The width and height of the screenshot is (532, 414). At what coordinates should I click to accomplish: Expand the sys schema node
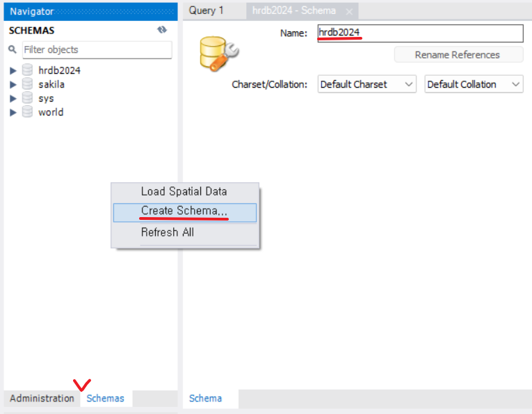(x=13, y=98)
